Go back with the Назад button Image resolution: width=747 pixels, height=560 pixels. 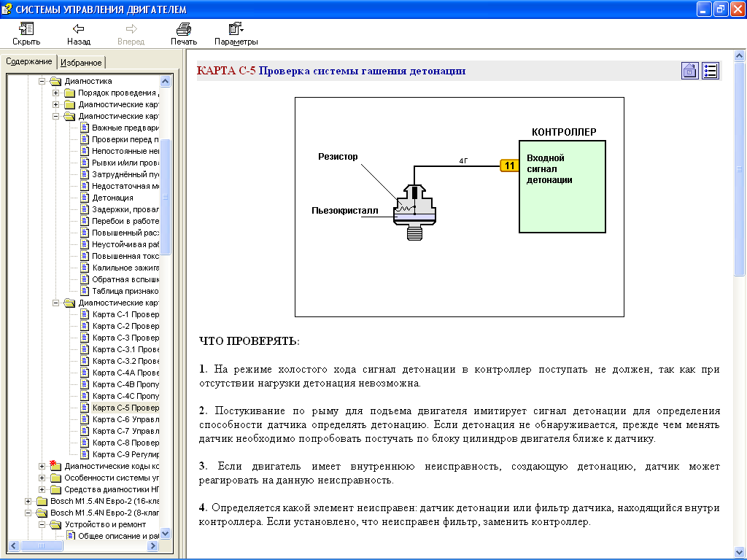pos(79,34)
